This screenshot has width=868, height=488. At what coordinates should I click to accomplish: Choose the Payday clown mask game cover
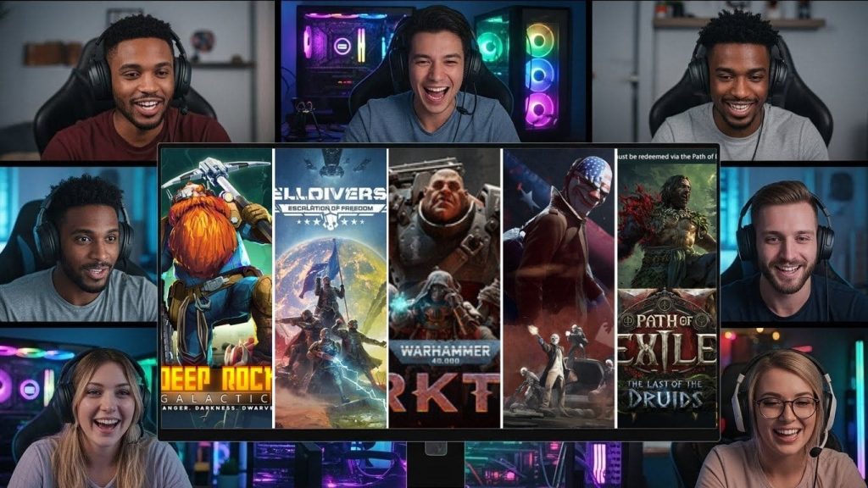(559, 288)
